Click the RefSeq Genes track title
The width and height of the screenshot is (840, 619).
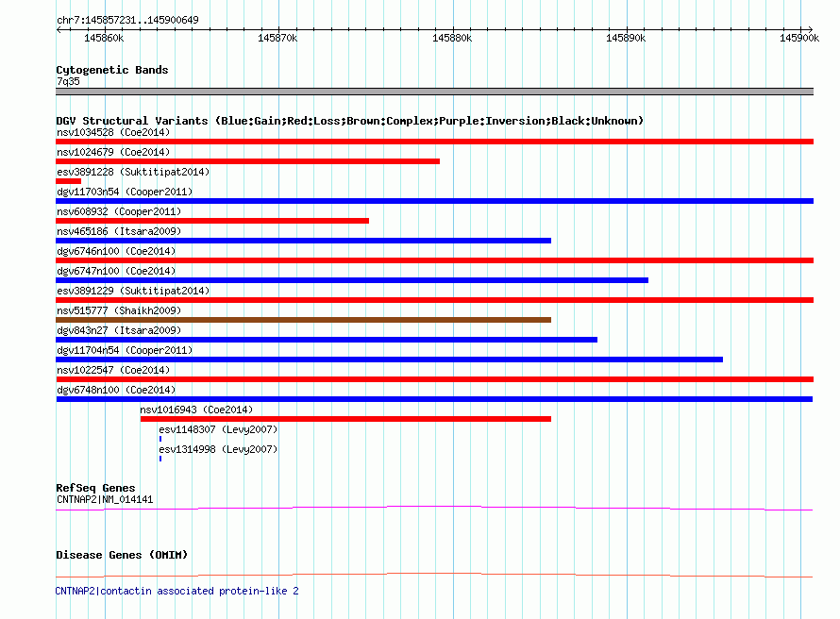(95, 488)
